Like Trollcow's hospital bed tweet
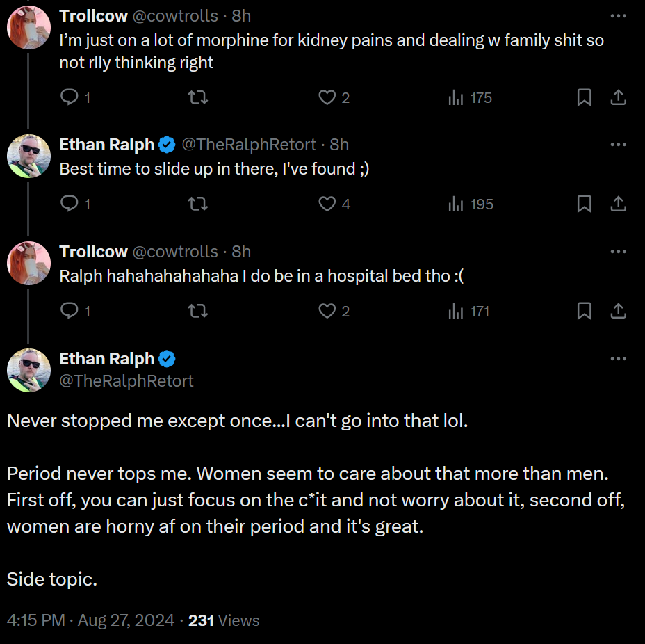This screenshot has height=644, width=645. (334, 311)
